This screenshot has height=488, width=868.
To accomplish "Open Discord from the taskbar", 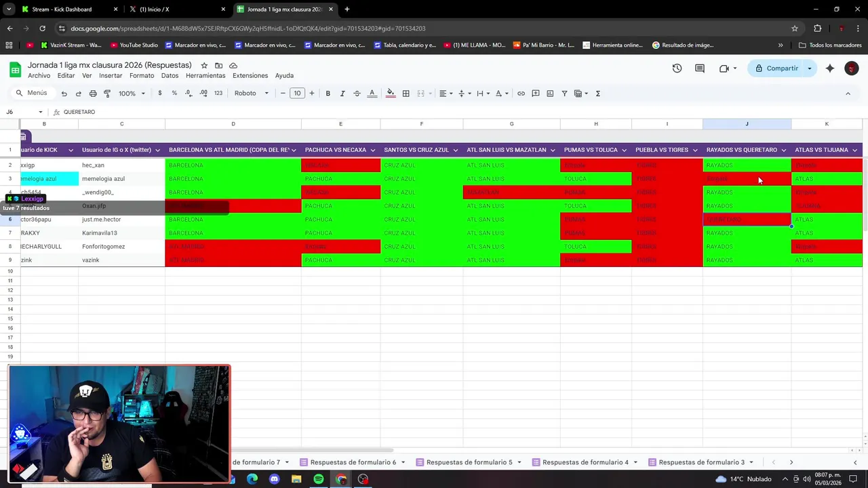I will [x=274, y=479].
